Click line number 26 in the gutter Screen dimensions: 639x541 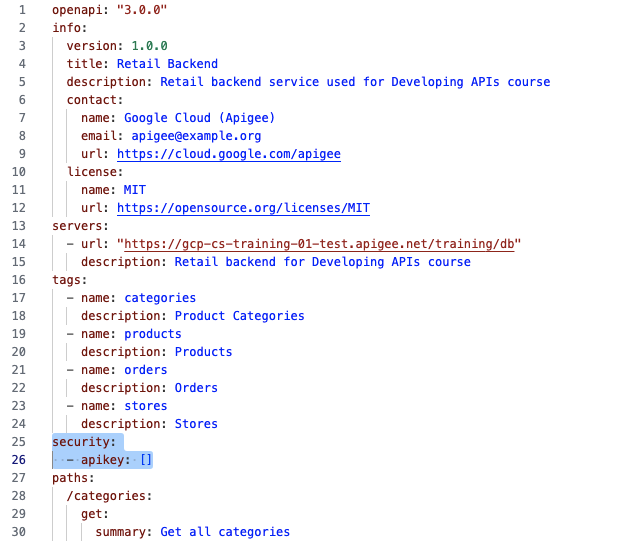(19, 460)
